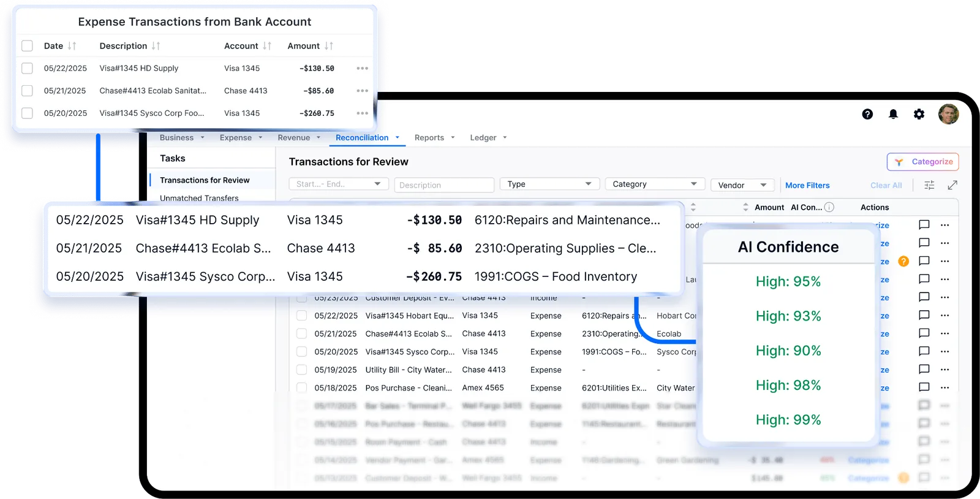The image size is (980, 499).
Task: Click the expand table fullscreen icon
Action: tap(952, 185)
